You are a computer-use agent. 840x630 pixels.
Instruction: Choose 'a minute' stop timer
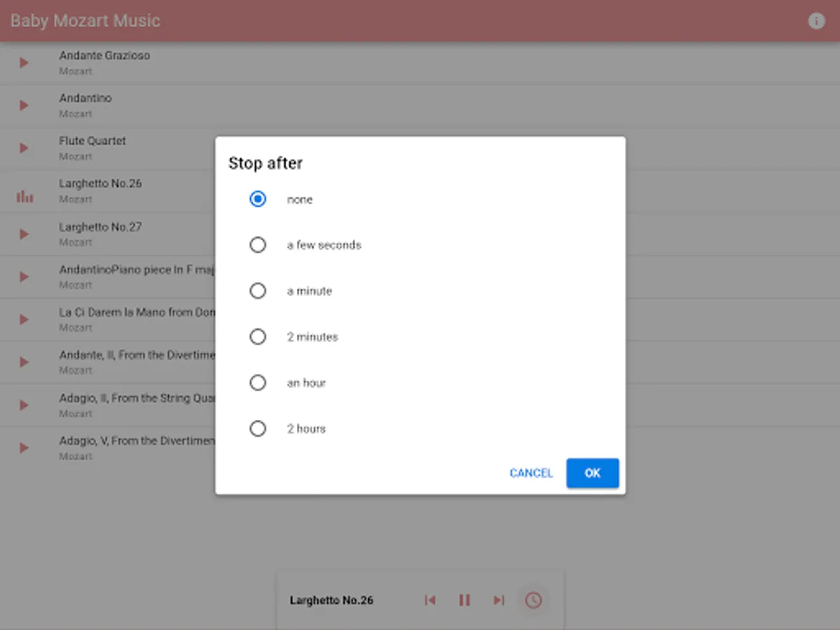258,291
